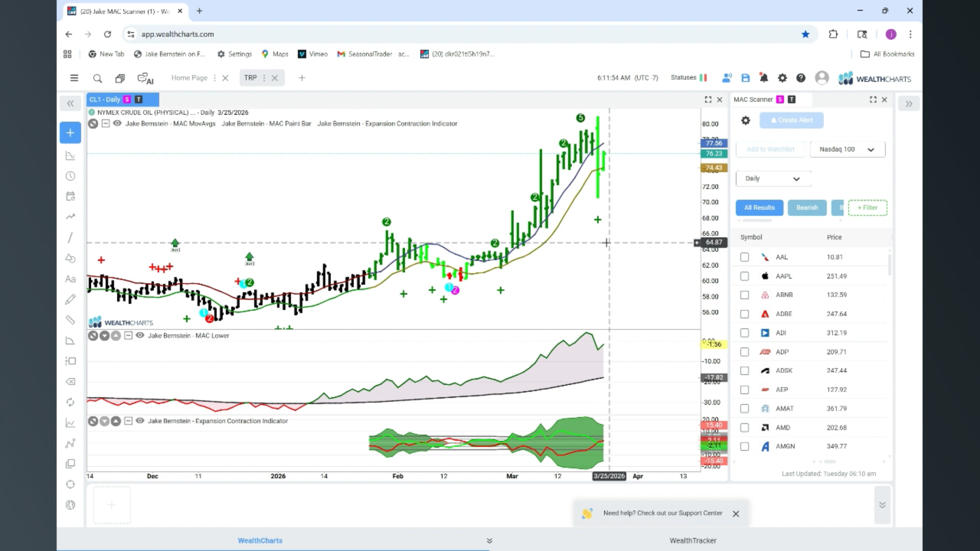This screenshot has height=551, width=980.
Task: Select the text annotation 'Aa' tool
Action: point(70,279)
